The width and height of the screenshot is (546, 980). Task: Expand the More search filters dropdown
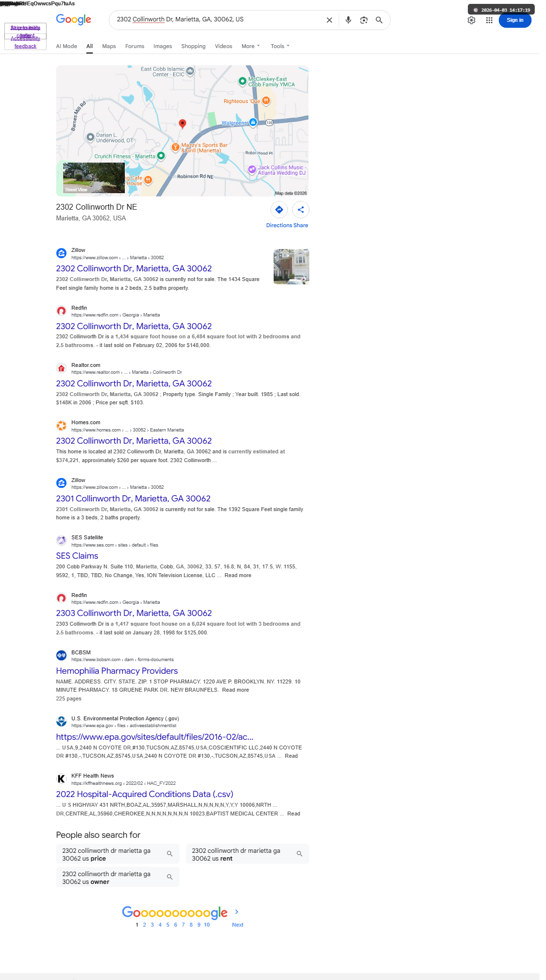251,46
